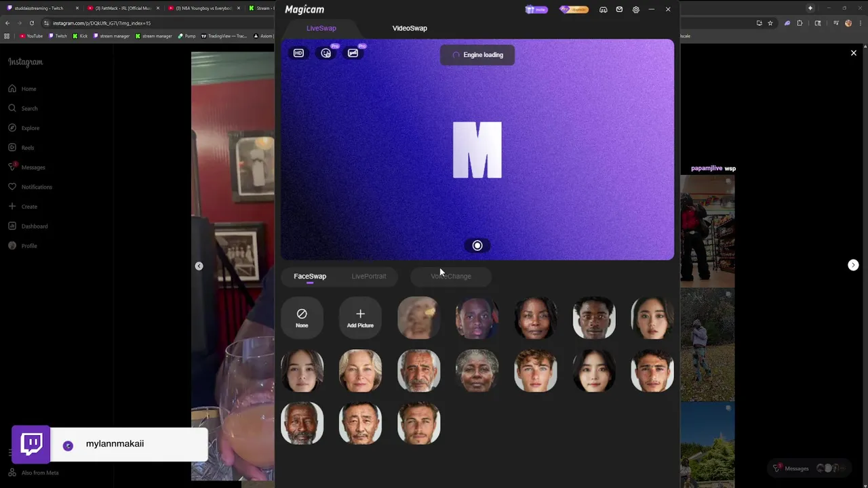Open Instagram Profile in sidebar
Viewport: 868px width, 488px height.
click(x=22, y=246)
